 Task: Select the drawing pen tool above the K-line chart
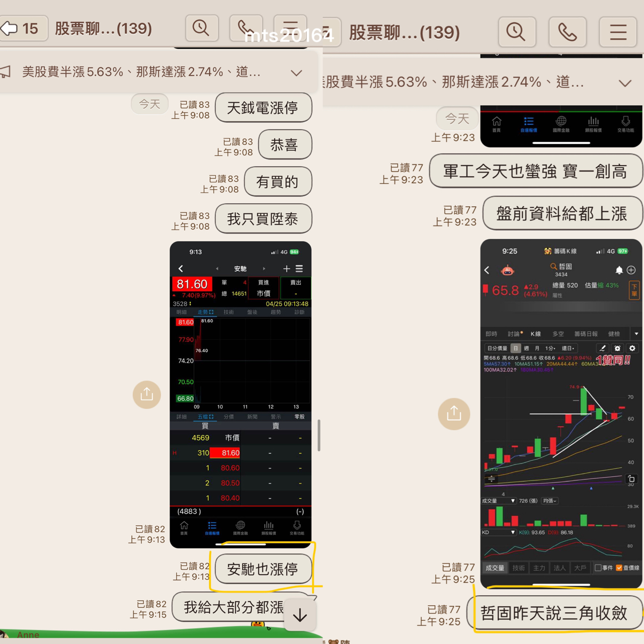coord(602,348)
